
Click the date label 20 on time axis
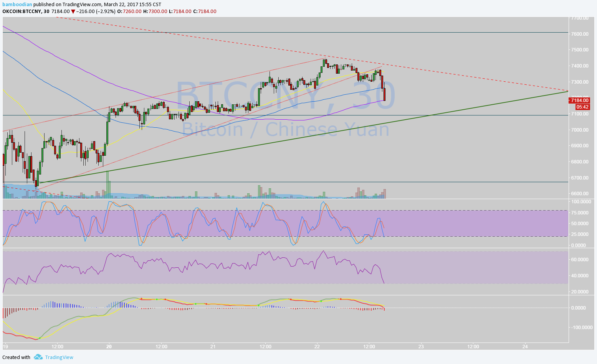click(109, 347)
